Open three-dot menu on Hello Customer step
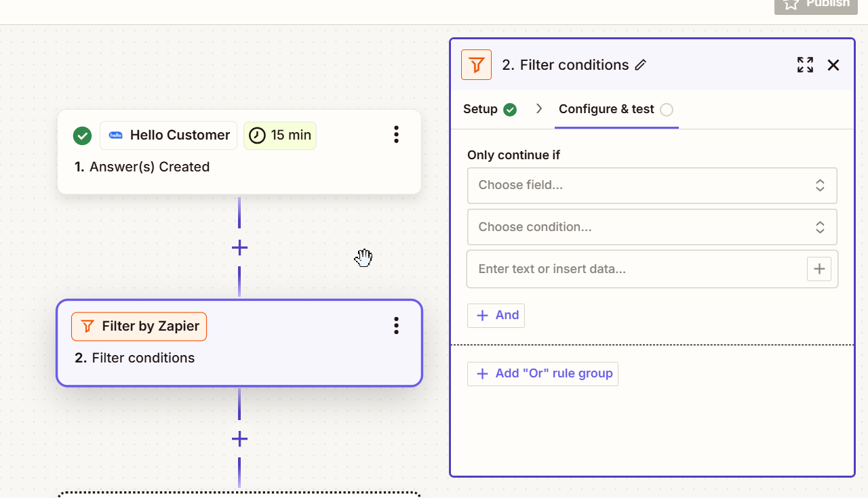868x498 pixels. tap(397, 135)
